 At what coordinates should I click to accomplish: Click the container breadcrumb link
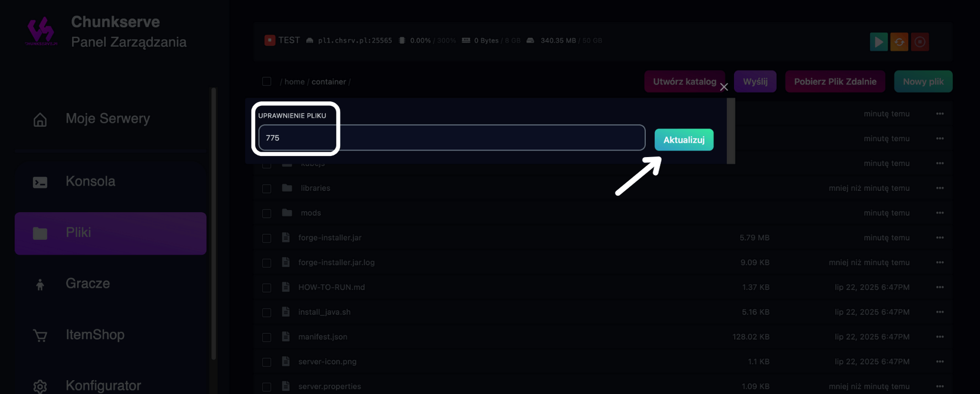pos(329,82)
